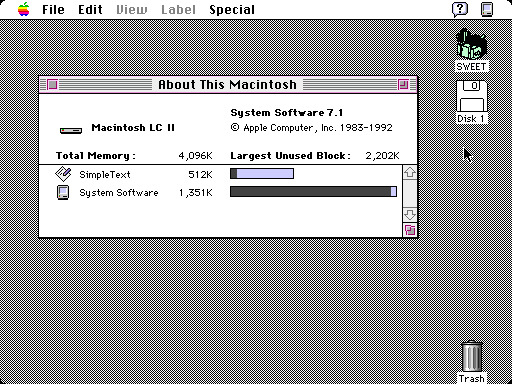The width and height of the screenshot is (512, 384).
Task: Click the Macintosh LC II computer icon
Action: pos(71,130)
